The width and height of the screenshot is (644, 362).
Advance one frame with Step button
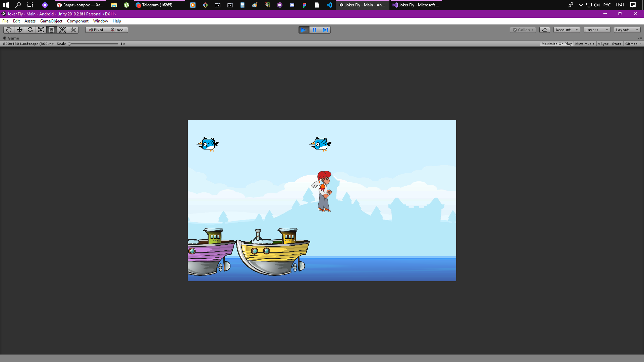coord(325,30)
